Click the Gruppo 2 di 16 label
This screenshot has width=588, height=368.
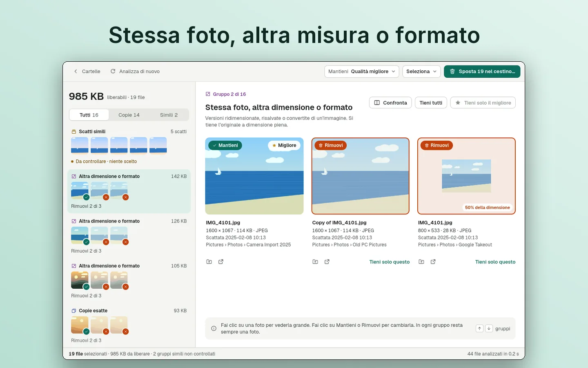coord(226,94)
